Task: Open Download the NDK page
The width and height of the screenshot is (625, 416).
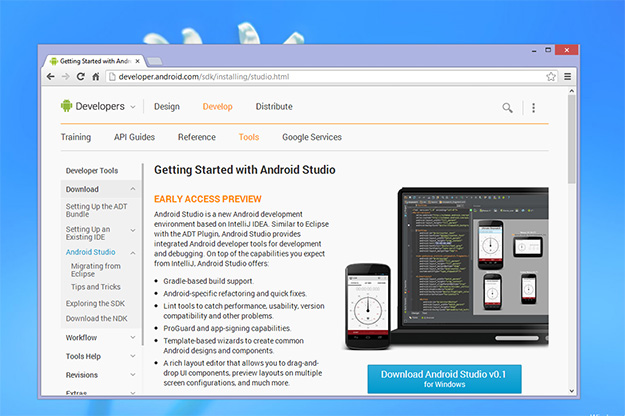Action: pos(96,319)
